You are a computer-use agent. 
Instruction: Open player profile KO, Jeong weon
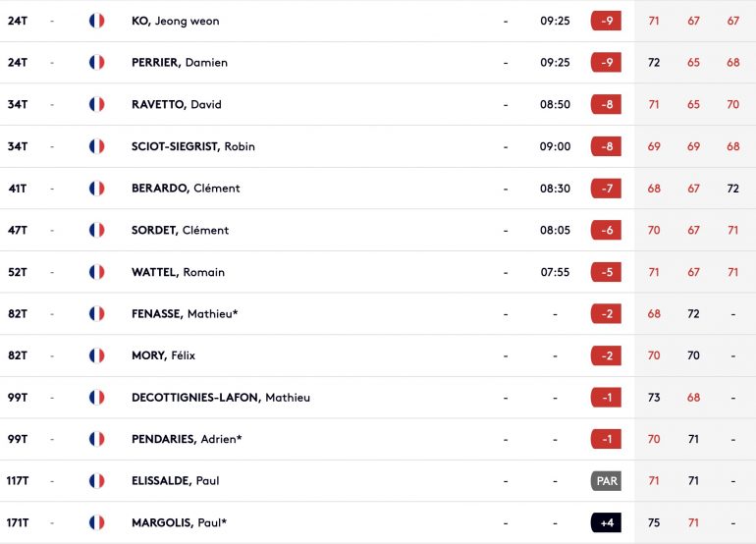tap(176, 21)
